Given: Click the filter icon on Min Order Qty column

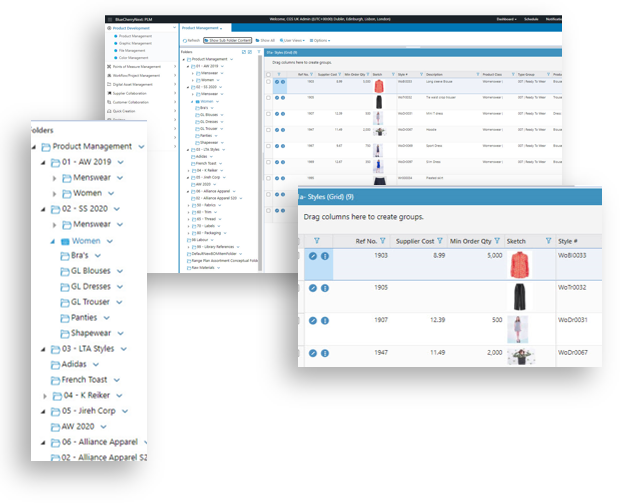Looking at the screenshot, I should [x=498, y=240].
